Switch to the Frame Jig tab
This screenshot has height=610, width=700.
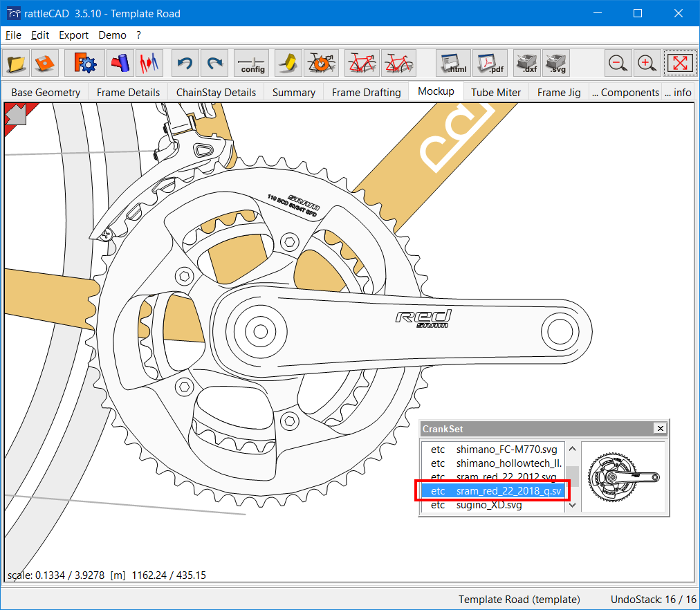coord(559,93)
